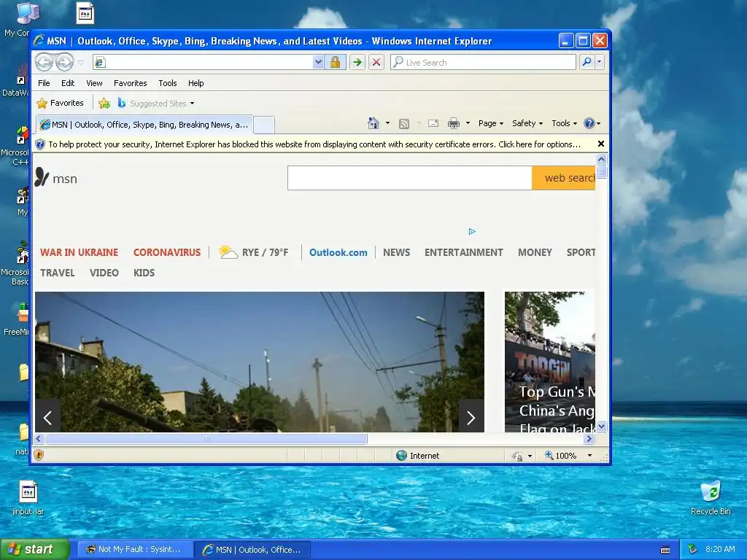Select the jinput.jar desktop file
Viewport: 747px width, 560px height.
click(28, 499)
